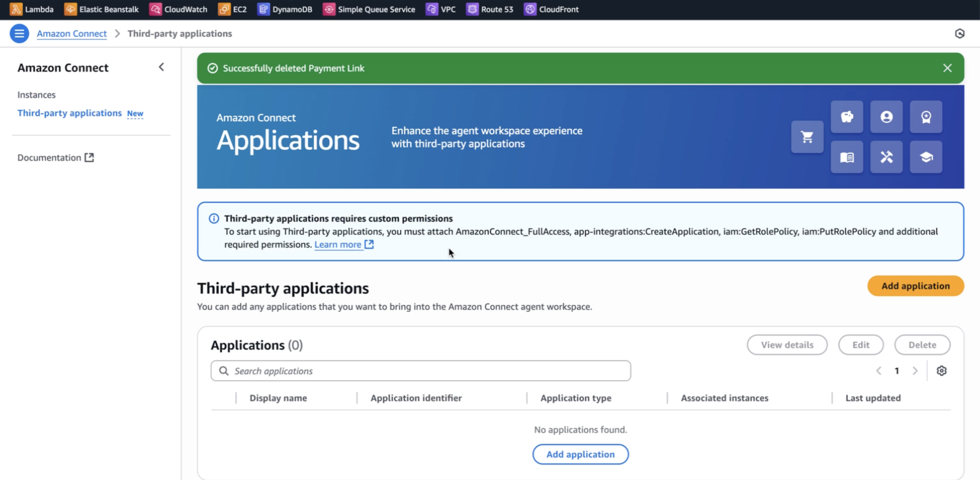Click the Search applications field
The image size is (980, 480).
pyautogui.click(x=420, y=371)
